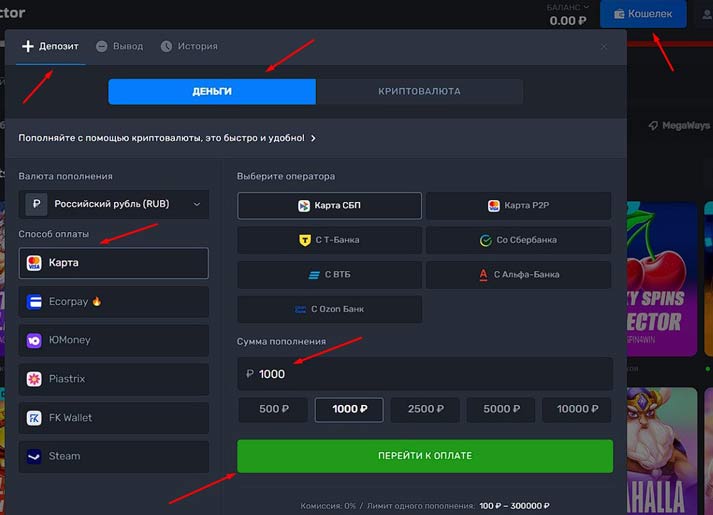
Task: Open the Valhalla game thumbnail
Action: [662, 451]
